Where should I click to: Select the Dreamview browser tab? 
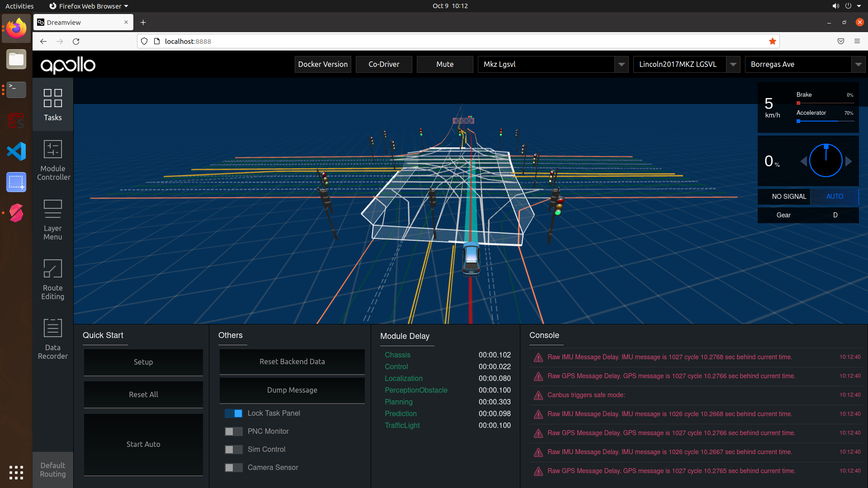(x=83, y=22)
